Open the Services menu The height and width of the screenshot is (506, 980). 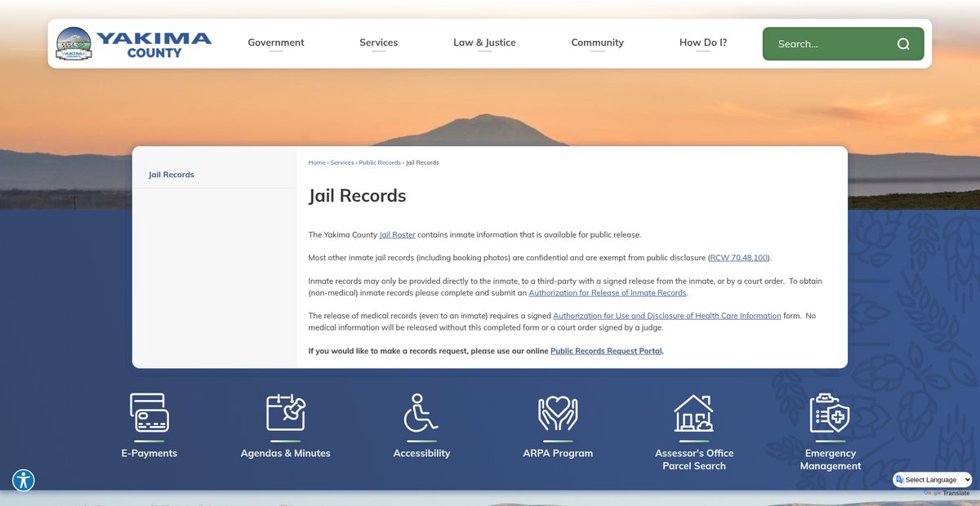click(x=379, y=43)
